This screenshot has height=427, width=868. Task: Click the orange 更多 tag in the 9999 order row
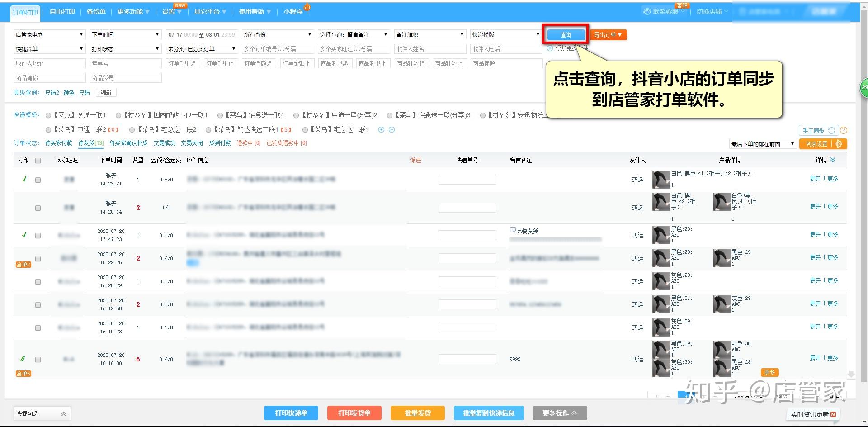point(769,372)
